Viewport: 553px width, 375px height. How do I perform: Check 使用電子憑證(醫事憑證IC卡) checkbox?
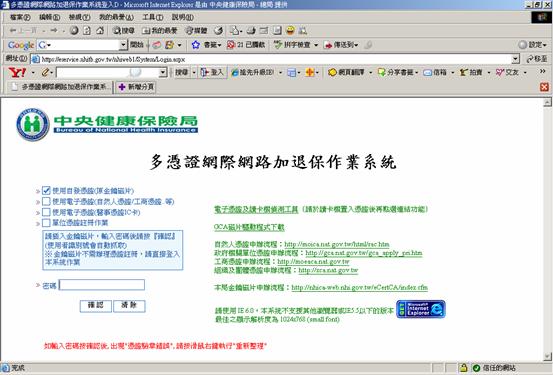tap(46, 212)
